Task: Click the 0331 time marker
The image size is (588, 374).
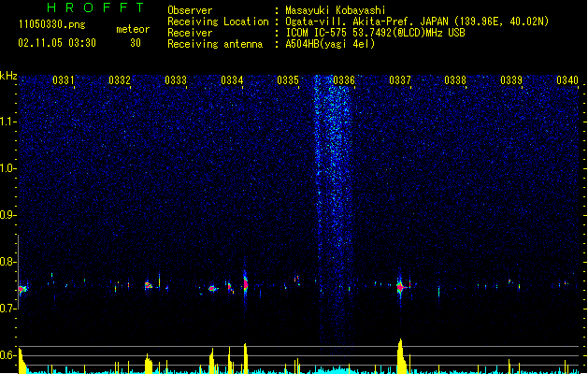Action: pos(63,80)
